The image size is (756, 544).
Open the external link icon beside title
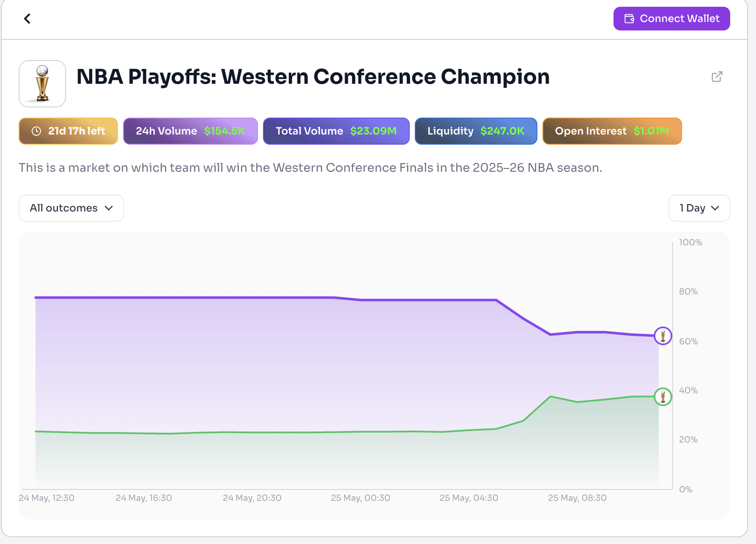point(717,77)
